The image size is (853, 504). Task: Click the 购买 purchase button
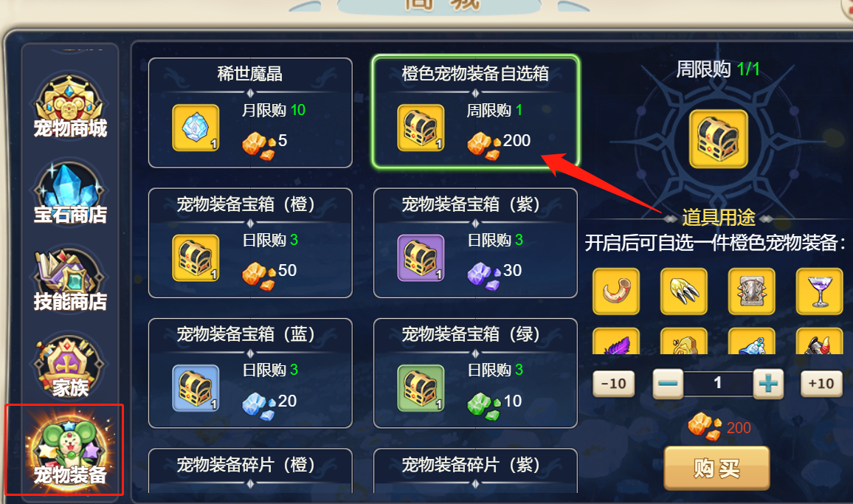pos(717,468)
